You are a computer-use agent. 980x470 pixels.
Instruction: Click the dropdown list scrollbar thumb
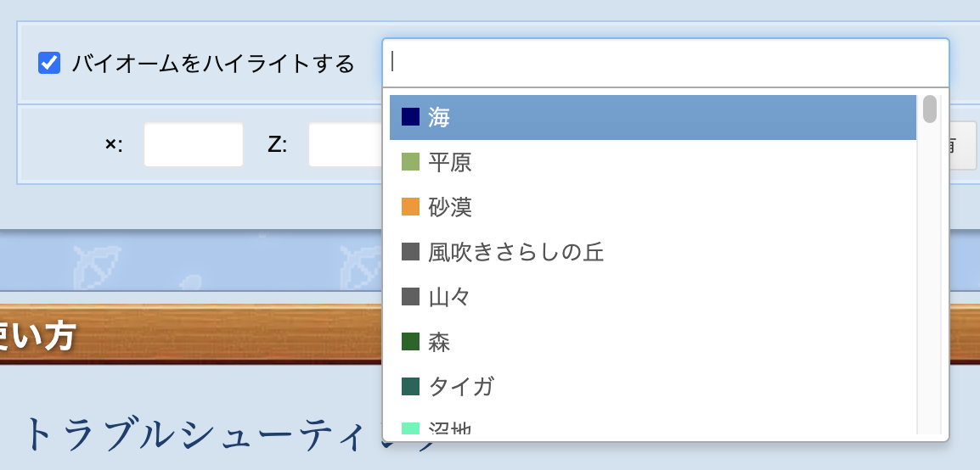930,109
